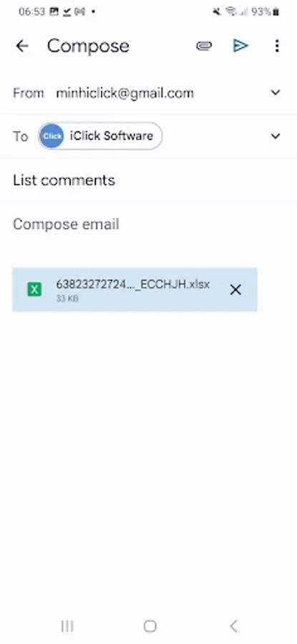
Task: Tap the To label field
Action: click(x=21, y=137)
